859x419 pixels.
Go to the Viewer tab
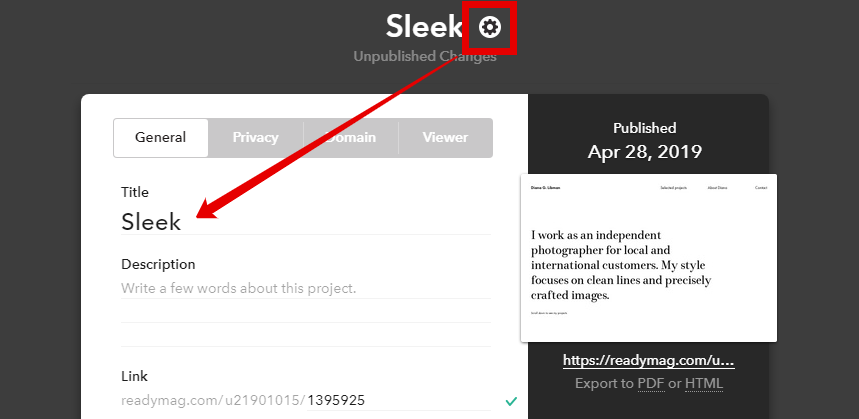(445, 137)
